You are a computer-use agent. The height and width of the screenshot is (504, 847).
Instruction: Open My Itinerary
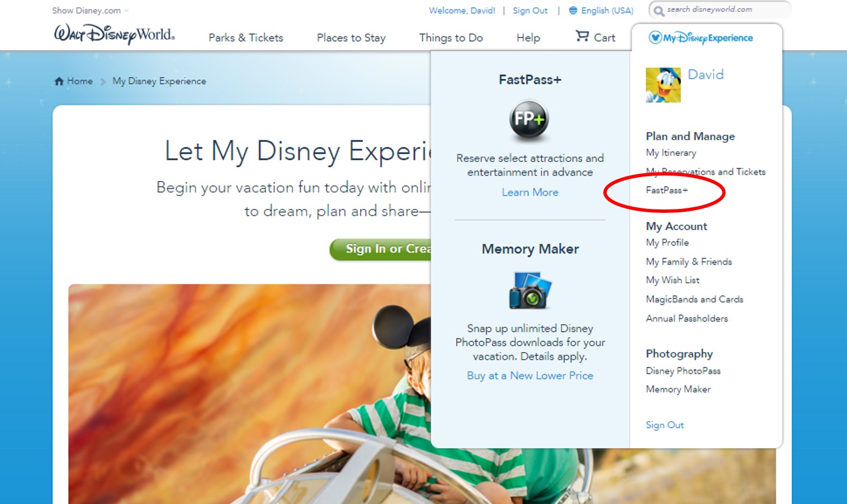click(671, 153)
